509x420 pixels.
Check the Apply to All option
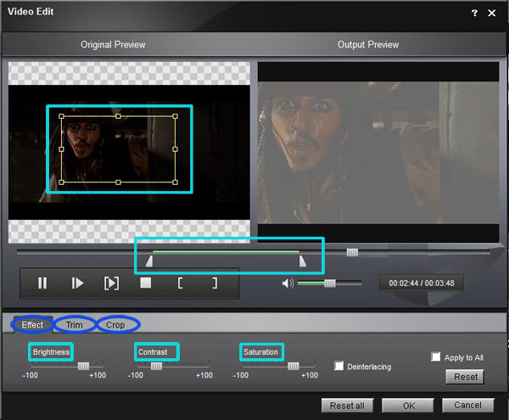click(436, 356)
